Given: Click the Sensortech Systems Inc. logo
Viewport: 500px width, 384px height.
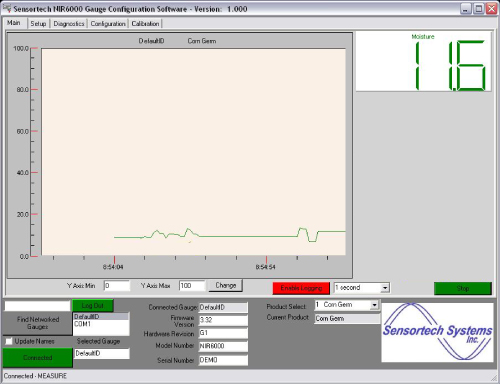Looking at the screenshot, I should (437, 332).
